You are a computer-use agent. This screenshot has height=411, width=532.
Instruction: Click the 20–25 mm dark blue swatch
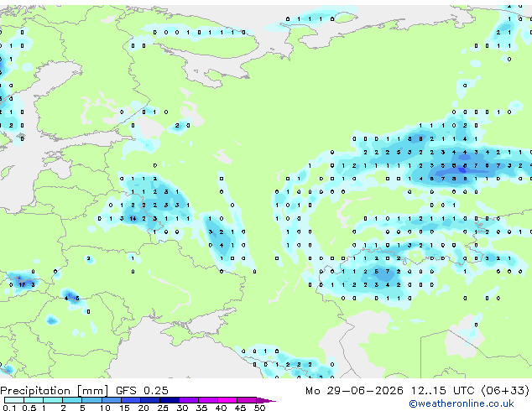tap(149, 400)
